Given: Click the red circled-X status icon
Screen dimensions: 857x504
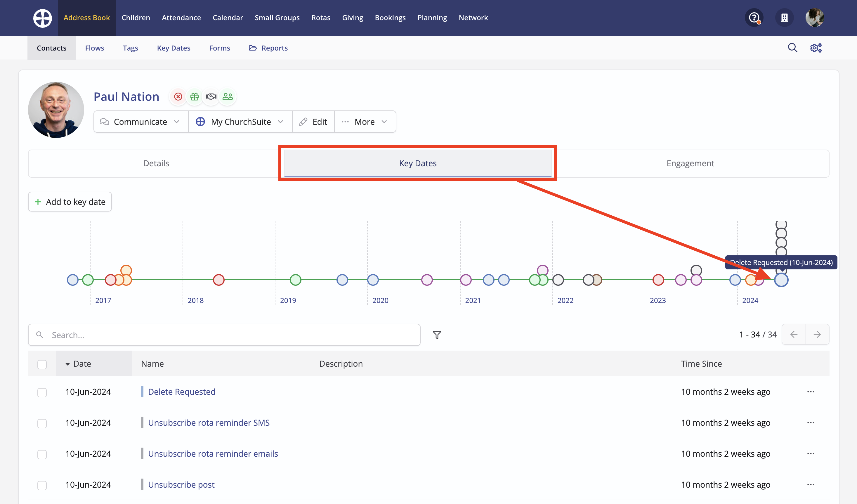Looking at the screenshot, I should click(x=178, y=97).
